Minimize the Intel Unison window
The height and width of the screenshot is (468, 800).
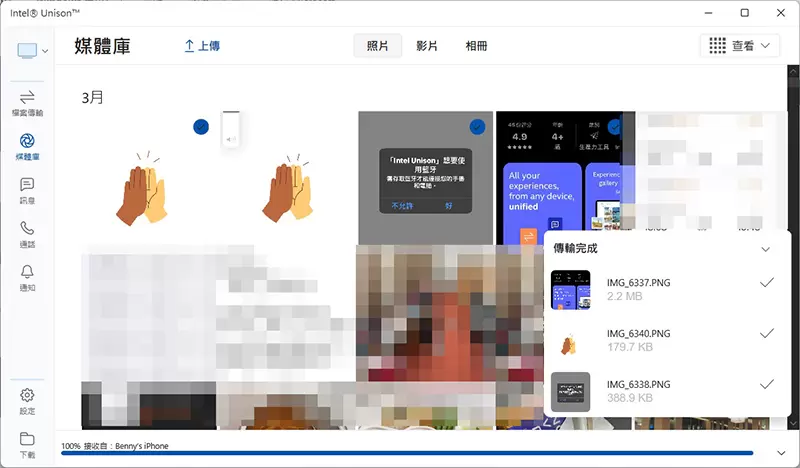[x=708, y=13]
